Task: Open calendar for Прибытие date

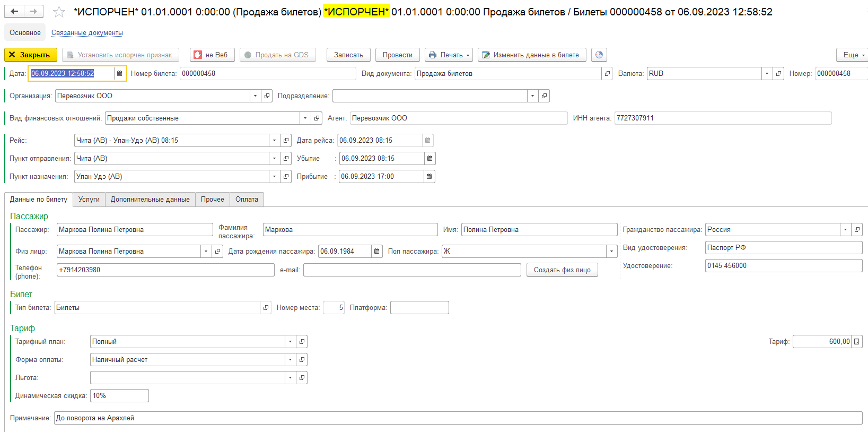Action: pos(429,177)
